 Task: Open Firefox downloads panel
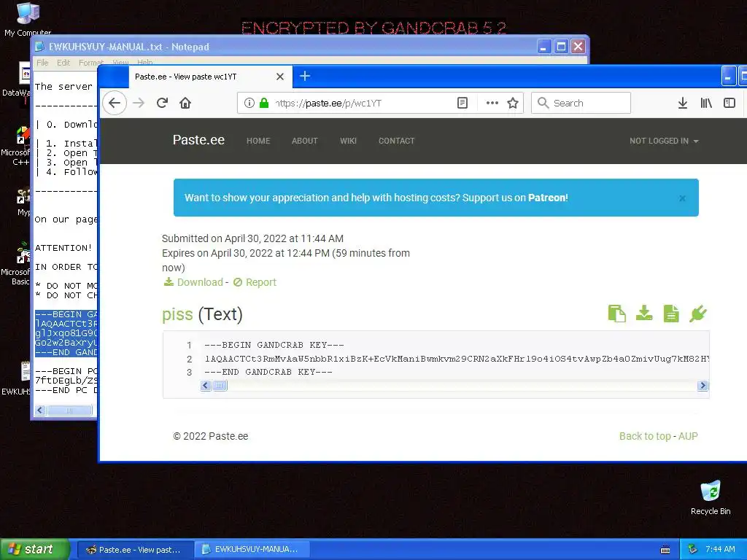[683, 103]
